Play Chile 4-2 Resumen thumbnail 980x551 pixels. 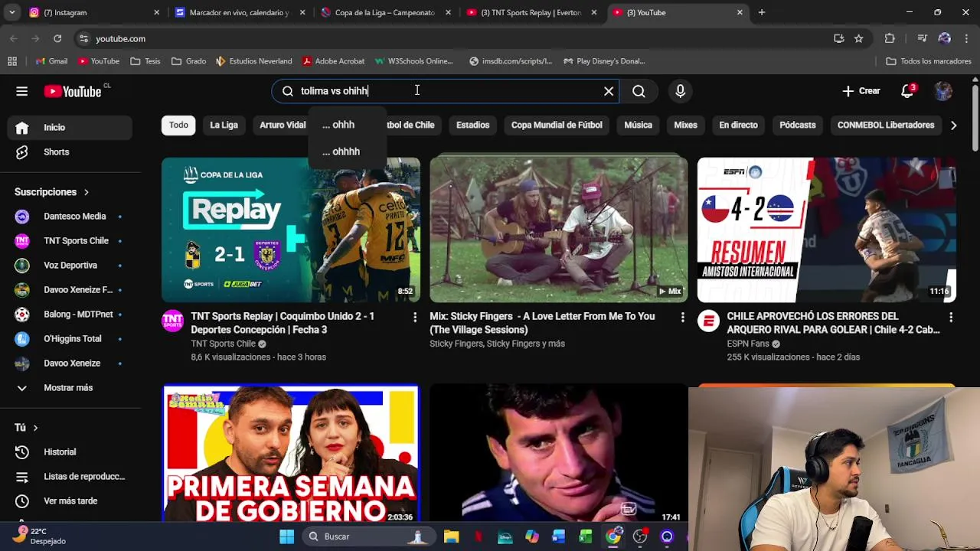pyautogui.click(x=826, y=230)
